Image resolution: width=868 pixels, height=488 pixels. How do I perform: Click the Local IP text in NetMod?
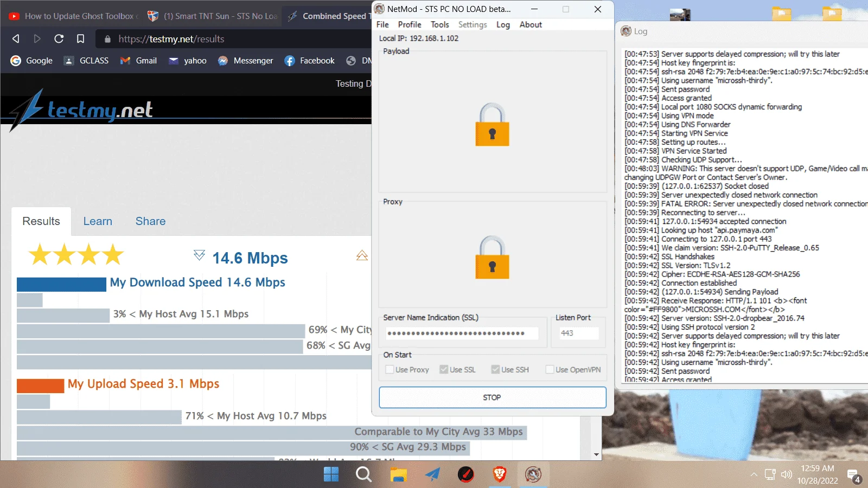419,38
